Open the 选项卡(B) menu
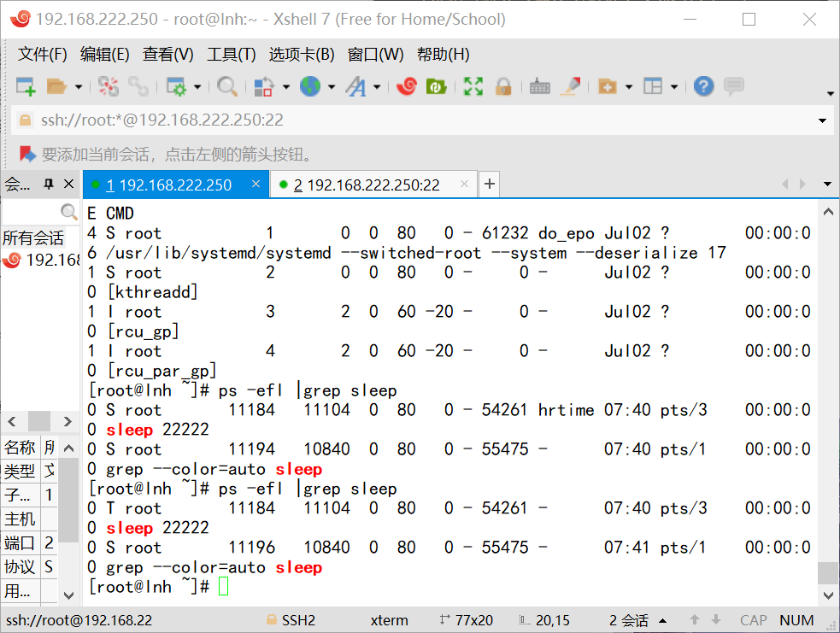The height and width of the screenshot is (633, 840). tap(302, 54)
